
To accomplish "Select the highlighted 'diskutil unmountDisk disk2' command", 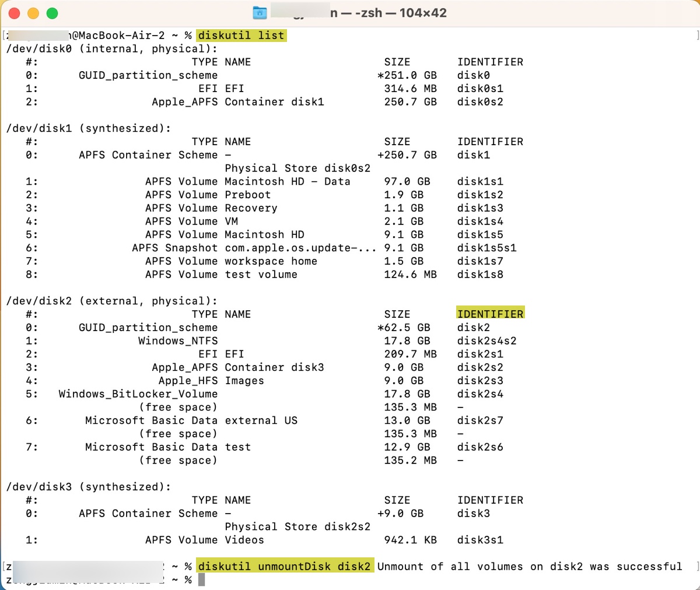I will pyautogui.click(x=284, y=566).
